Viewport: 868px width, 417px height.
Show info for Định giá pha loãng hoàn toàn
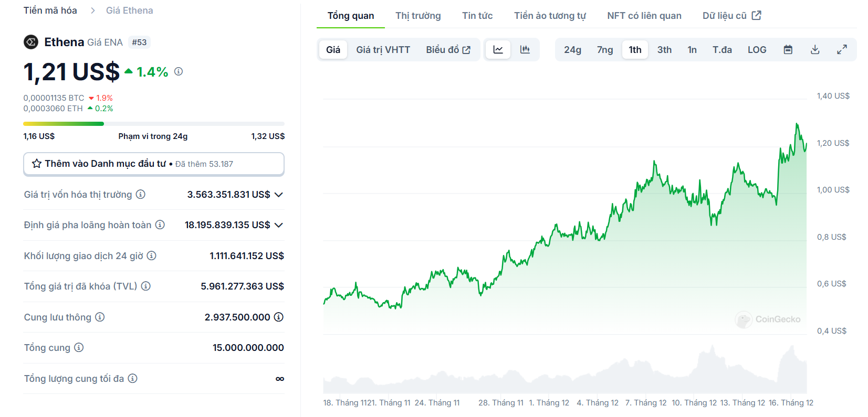coord(160,224)
